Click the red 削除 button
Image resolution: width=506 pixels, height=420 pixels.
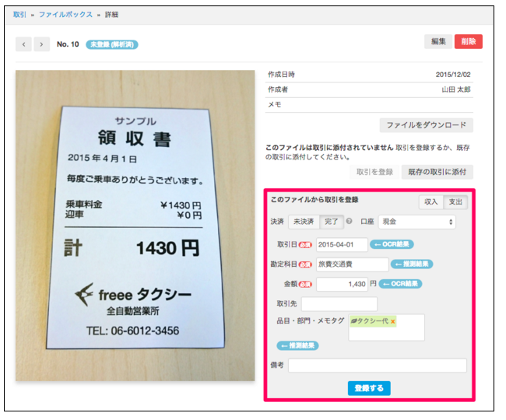tap(468, 41)
